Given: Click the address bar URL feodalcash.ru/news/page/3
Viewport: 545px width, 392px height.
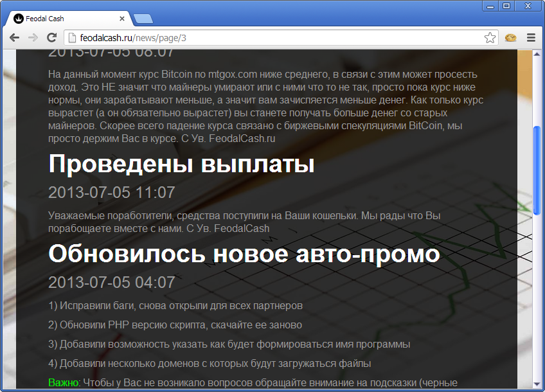Looking at the screenshot, I should pos(133,38).
